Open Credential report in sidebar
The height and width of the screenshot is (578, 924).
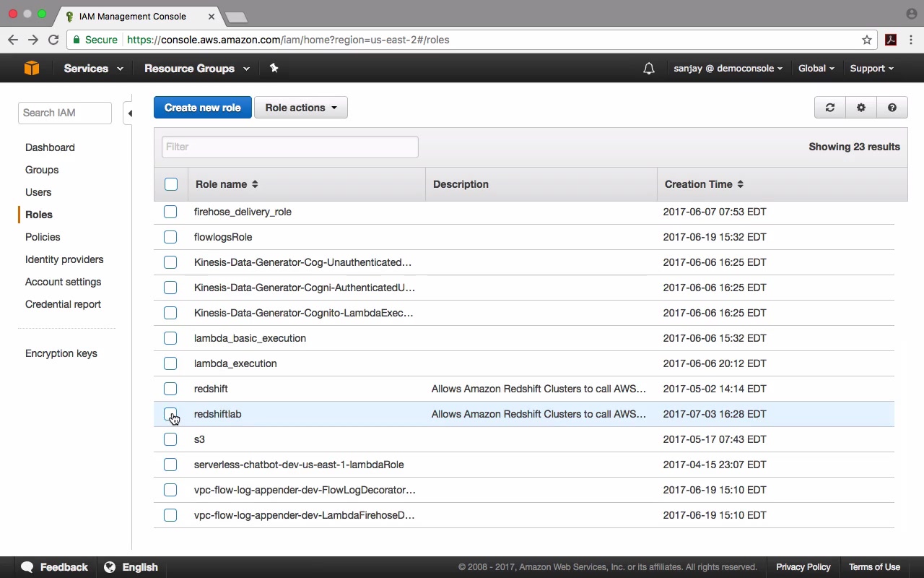coord(63,304)
